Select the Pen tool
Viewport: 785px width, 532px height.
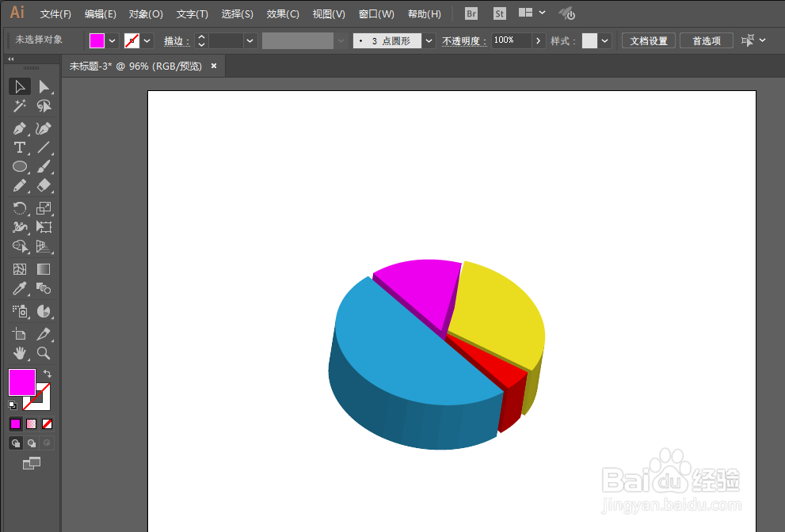click(x=20, y=128)
